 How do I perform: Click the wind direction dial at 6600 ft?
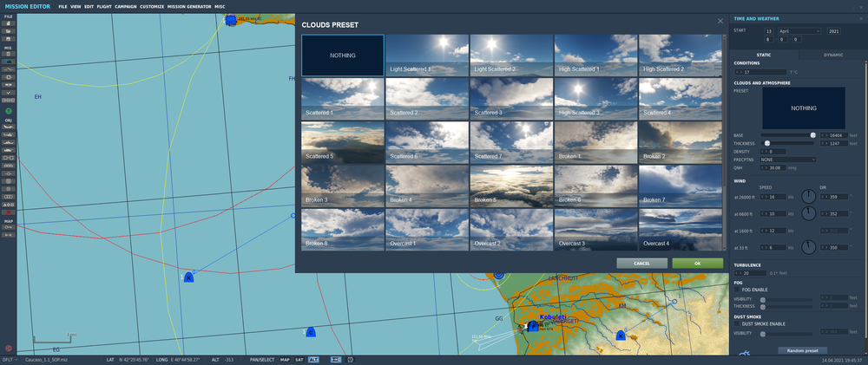point(808,213)
